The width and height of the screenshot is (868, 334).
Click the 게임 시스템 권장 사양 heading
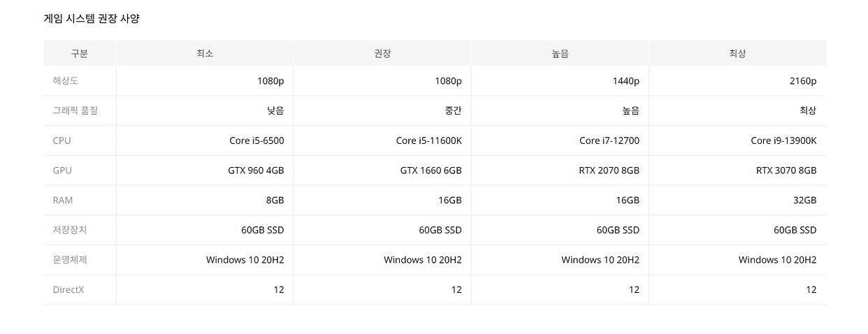pyautogui.click(x=92, y=19)
